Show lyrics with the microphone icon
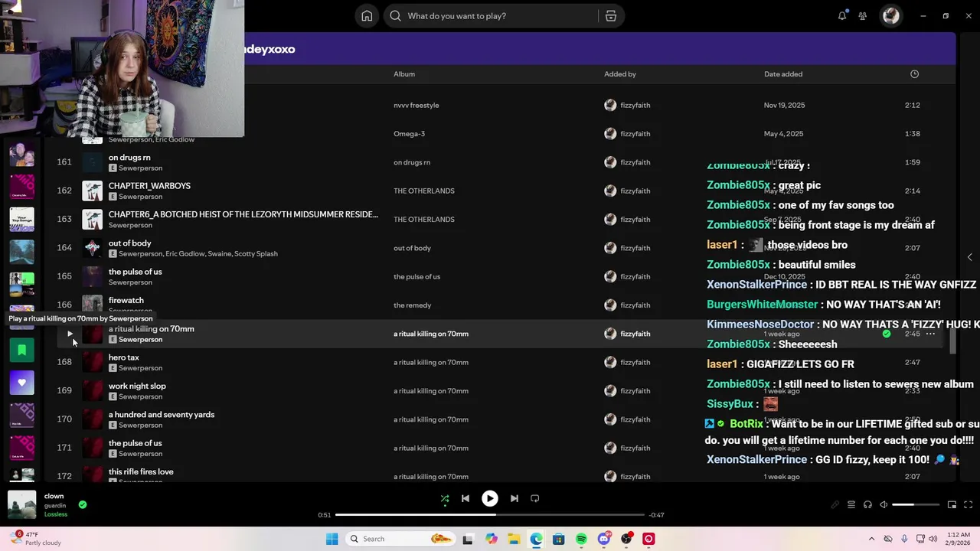This screenshot has width=980, height=551. click(x=835, y=505)
